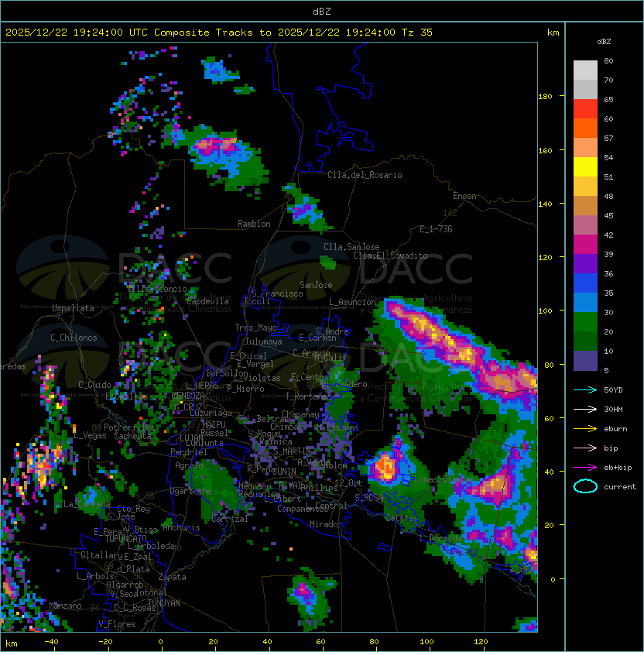Click the magenta eb+bip arrow in the legend
Screen dimensions: 644x652
(x=585, y=468)
